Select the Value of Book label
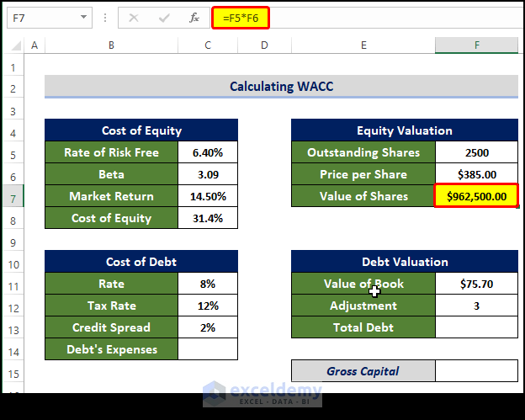 click(363, 284)
